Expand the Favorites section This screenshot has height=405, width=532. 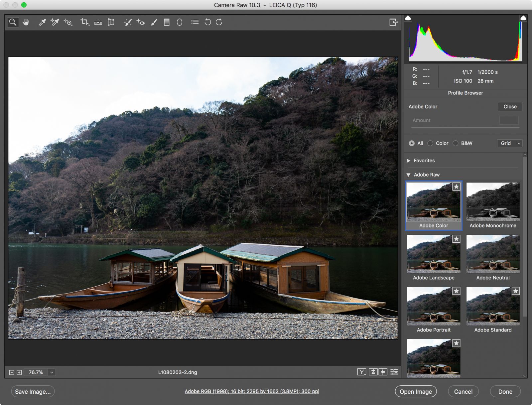(x=409, y=161)
